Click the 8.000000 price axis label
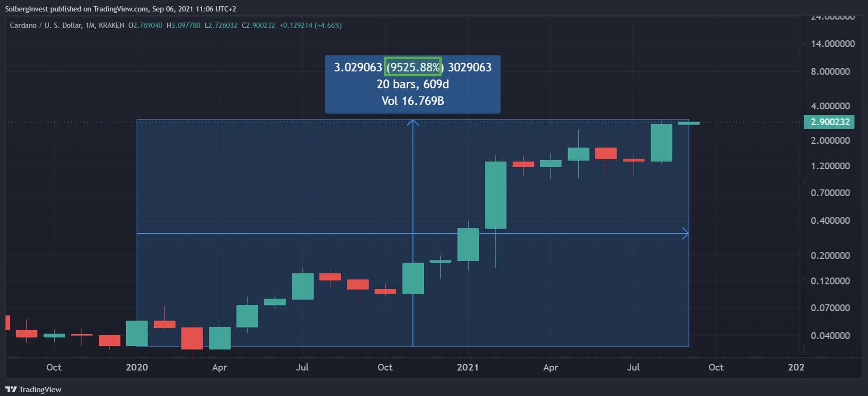Viewport: 868px width, 396px height. [x=830, y=72]
